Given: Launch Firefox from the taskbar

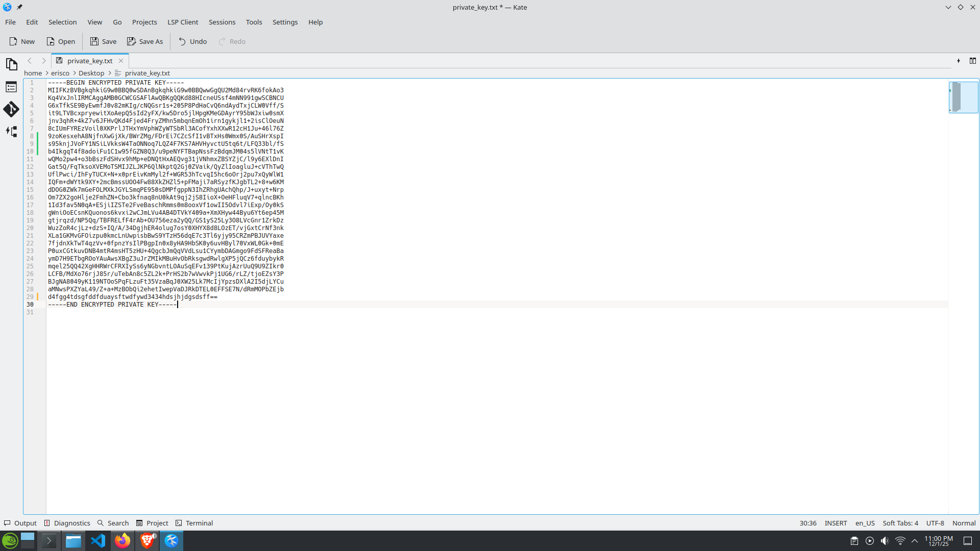Looking at the screenshot, I should coord(122,541).
